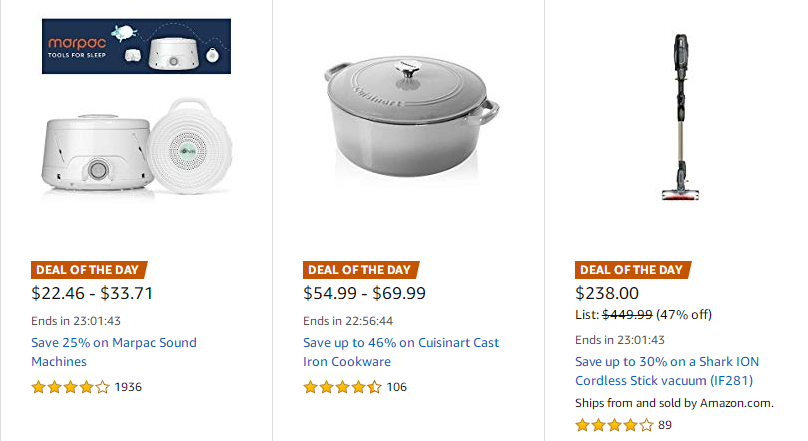The height and width of the screenshot is (441, 808).
Task: Open Shark ION Cordless Stick vacuum link
Action: [x=667, y=371]
